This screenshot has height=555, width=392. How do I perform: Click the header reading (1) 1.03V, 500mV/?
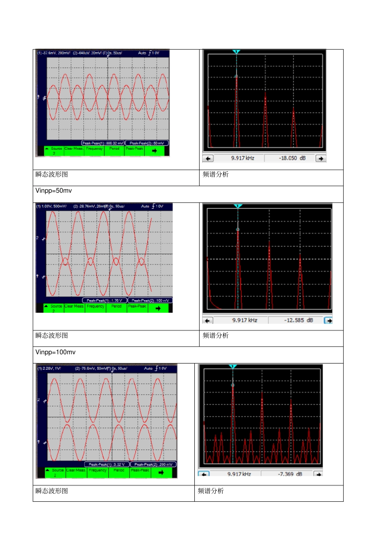(52, 206)
